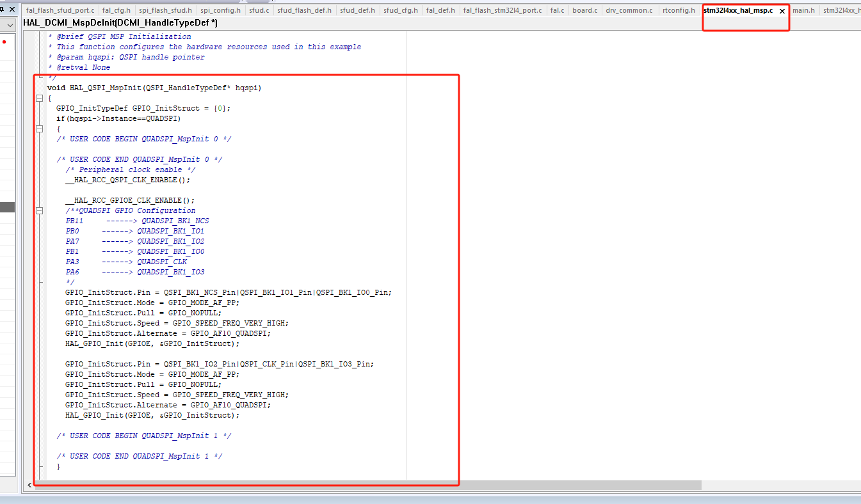This screenshot has width=861, height=504.
Task: Click the horizontal scrollbar left arrow
Action: pyautogui.click(x=28, y=485)
